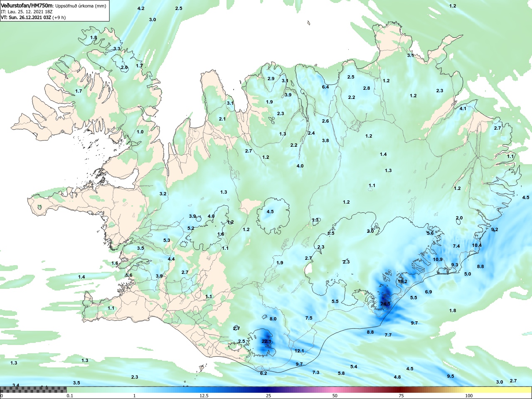Select the 4.1 value in the northeast
Image resolution: width=532 pixels, height=399 pixels.
pyautogui.click(x=463, y=108)
